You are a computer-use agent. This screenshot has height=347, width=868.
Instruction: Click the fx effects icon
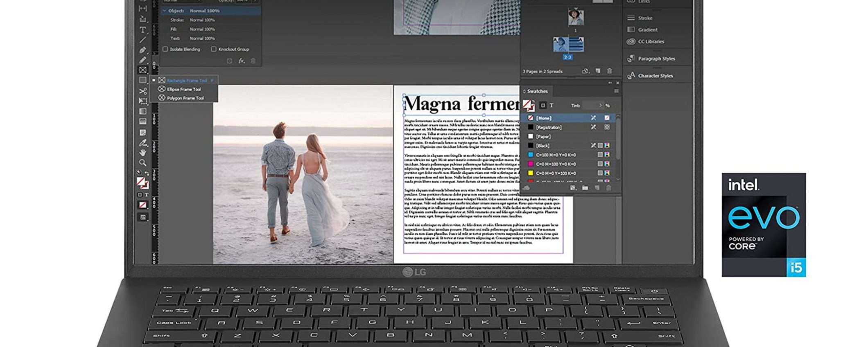point(242,61)
